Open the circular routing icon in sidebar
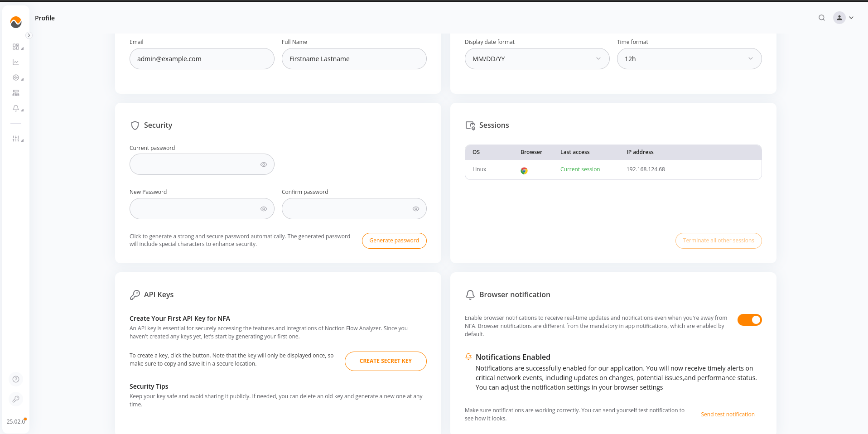The height and width of the screenshot is (434, 868). [16, 77]
